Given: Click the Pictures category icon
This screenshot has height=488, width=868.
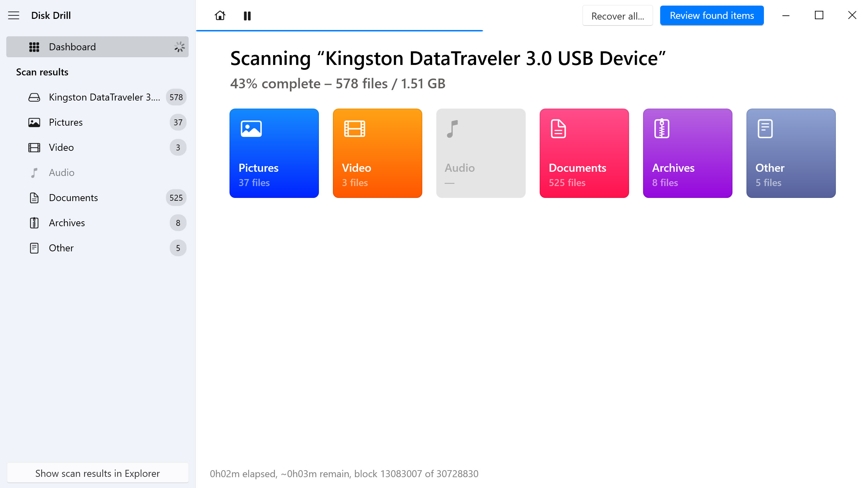Looking at the screenshot, I should pos(250,128).
